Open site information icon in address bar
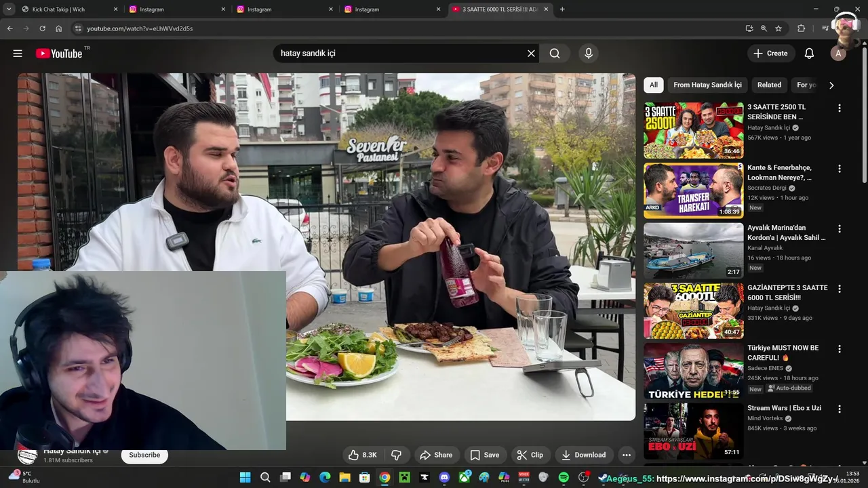The width and height of the screenshot is (868, 488). [x=78, y=28]
